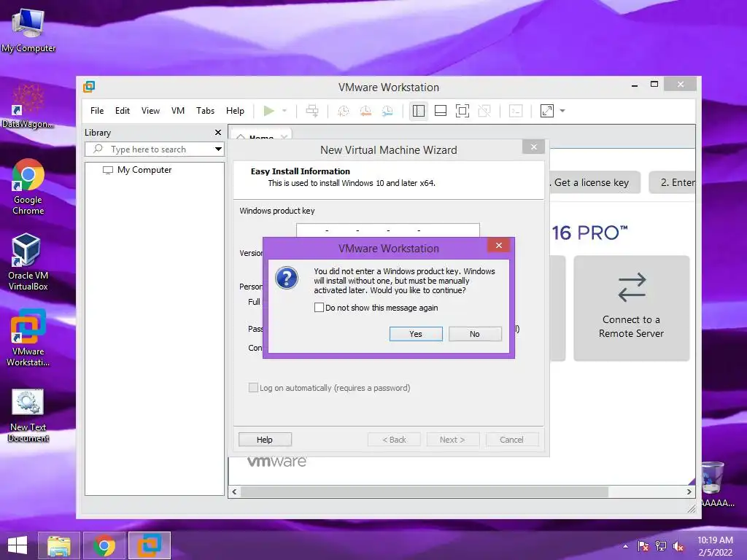
Task: Click scrollbar left arrow in Home pane
Action: tap(234, 492)
